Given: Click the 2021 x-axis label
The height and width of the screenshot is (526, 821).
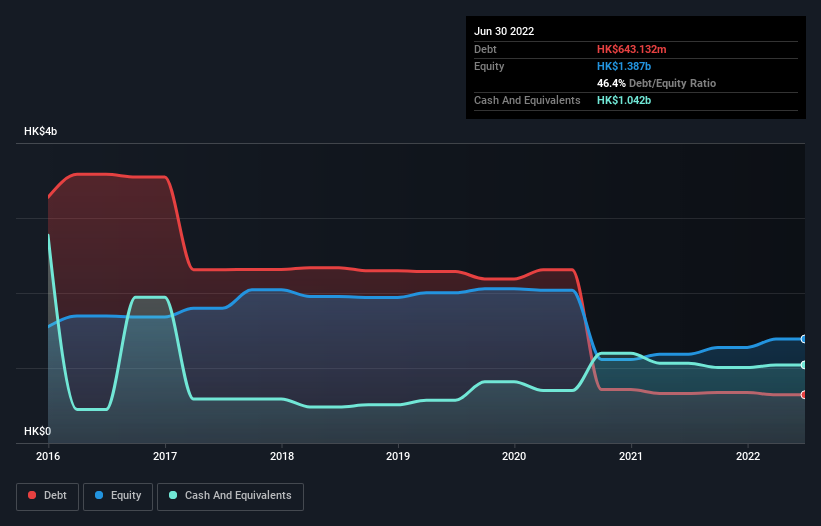Looking at the screenshot, I should (x=631, y=456).
